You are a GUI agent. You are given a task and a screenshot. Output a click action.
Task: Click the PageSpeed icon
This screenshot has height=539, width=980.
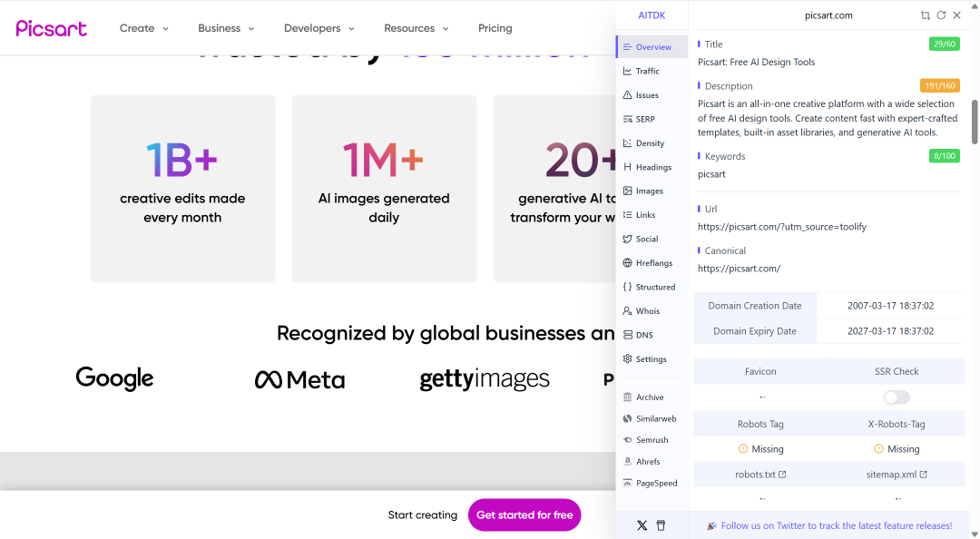628,483
